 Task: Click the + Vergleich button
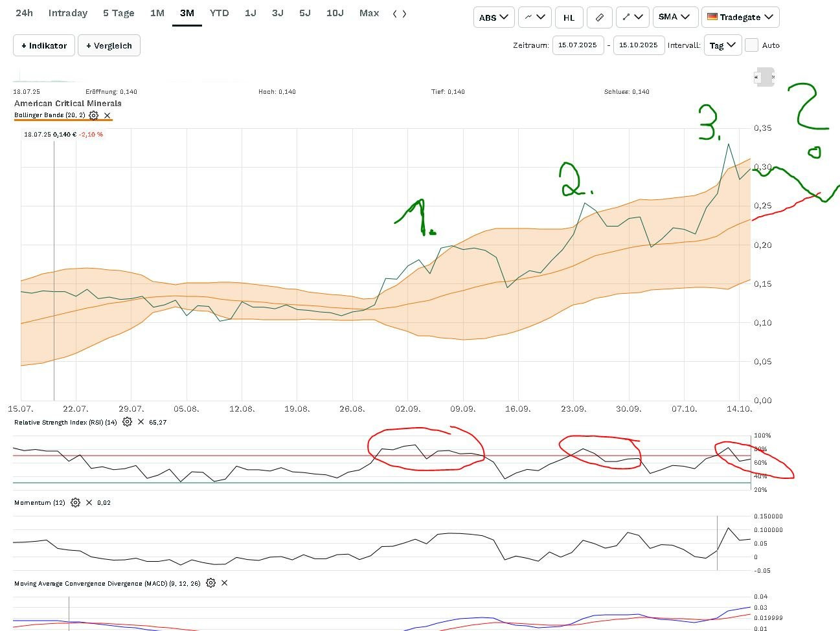pyautogui.click(x=109, y=46)
